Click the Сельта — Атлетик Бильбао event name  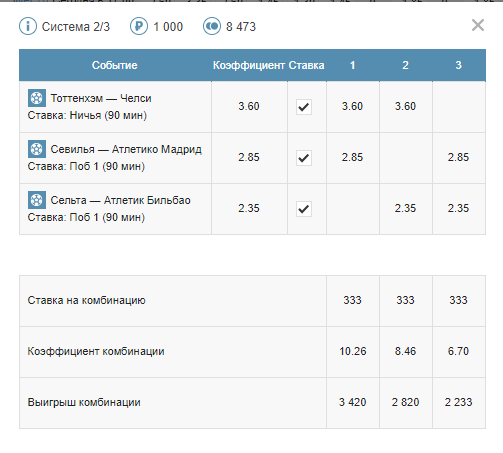coord(120,200)
